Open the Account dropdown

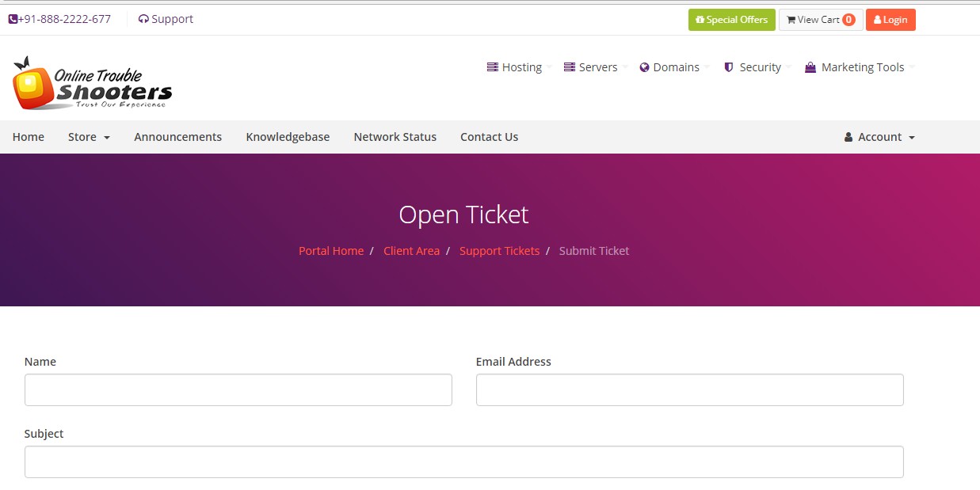coord(879,137)
